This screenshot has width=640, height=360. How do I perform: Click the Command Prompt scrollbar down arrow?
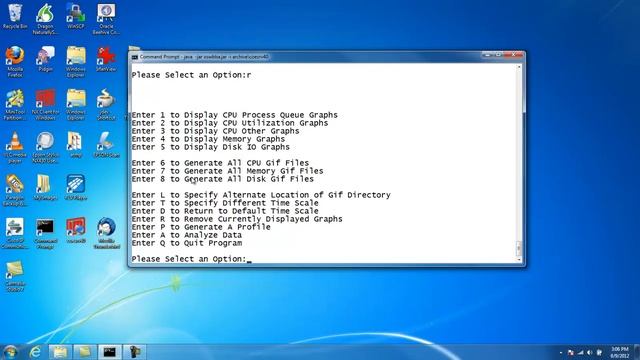pos(519,260)
